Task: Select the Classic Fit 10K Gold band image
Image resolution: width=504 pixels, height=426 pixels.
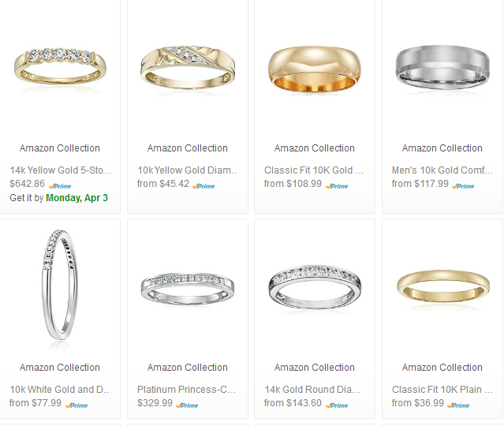Action: click(315, 69)
